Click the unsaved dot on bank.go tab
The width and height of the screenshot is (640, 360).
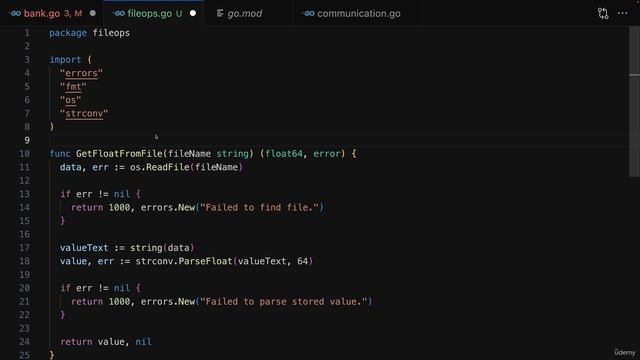[93, 13]
